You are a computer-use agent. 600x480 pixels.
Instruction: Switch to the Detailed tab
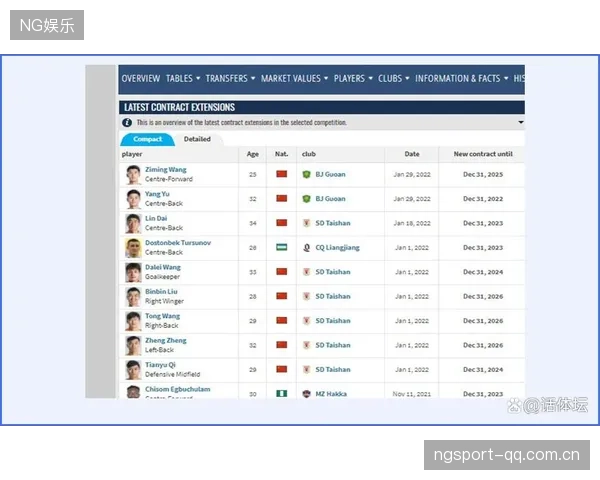pos(197,139)
